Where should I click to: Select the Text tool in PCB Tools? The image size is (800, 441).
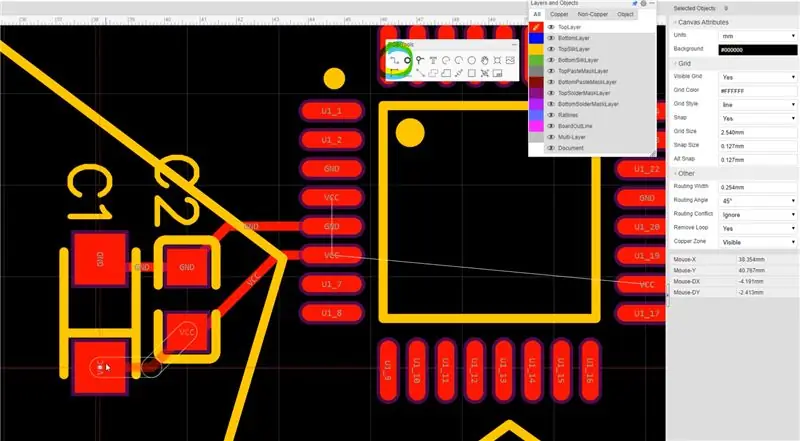(433, 60)
